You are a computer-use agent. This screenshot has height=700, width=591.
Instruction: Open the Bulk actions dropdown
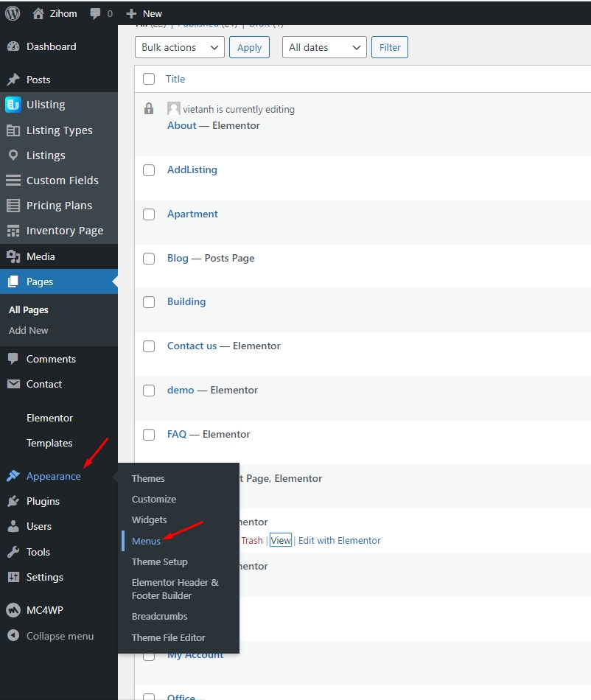[180, 47]
